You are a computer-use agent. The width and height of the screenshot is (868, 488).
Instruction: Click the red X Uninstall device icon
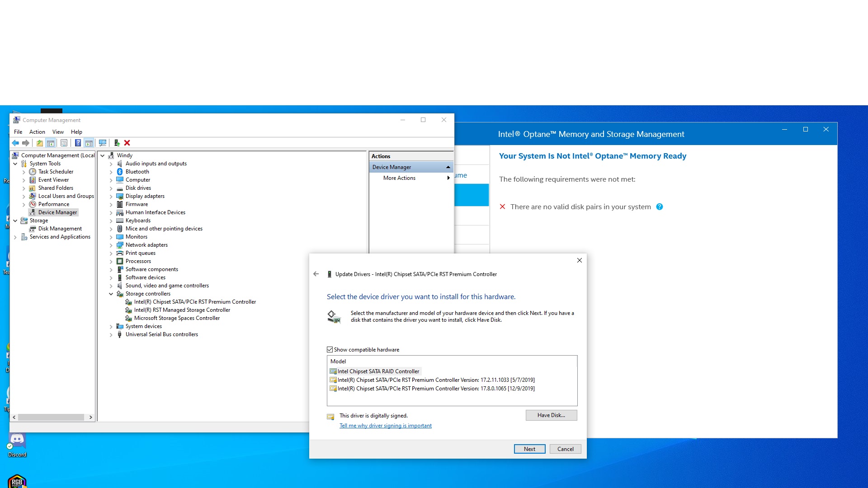pyautogui.click(x=127, y=143)
